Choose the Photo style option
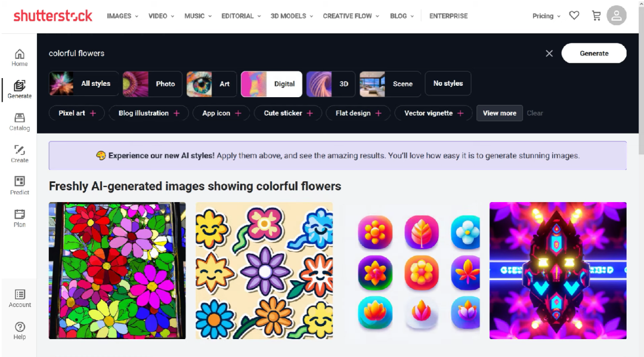The width and height of the screenshot is (644, 357). pos(153,84)
